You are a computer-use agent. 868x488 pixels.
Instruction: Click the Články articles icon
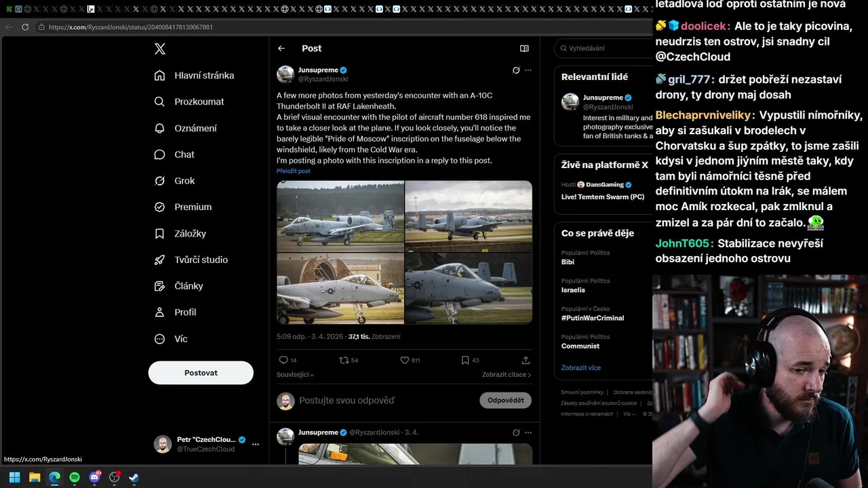click(159, 286)
